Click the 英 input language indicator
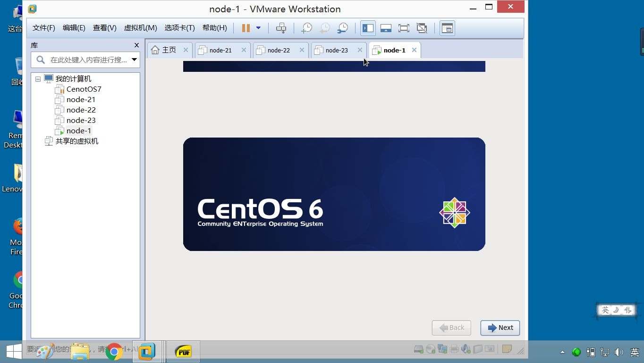 pyautogui.click(x=635, y=352)
